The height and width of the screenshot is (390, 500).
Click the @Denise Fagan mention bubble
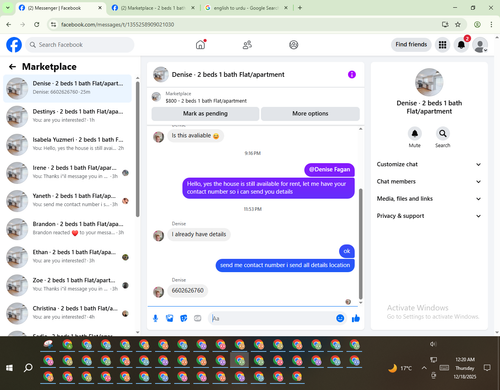pos(329,170)
